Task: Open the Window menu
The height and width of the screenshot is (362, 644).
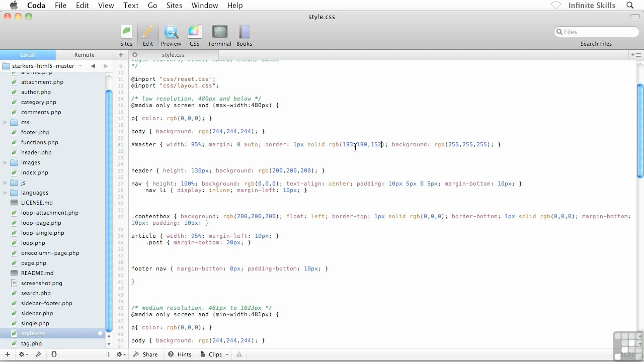Action: tap(205, 6)
